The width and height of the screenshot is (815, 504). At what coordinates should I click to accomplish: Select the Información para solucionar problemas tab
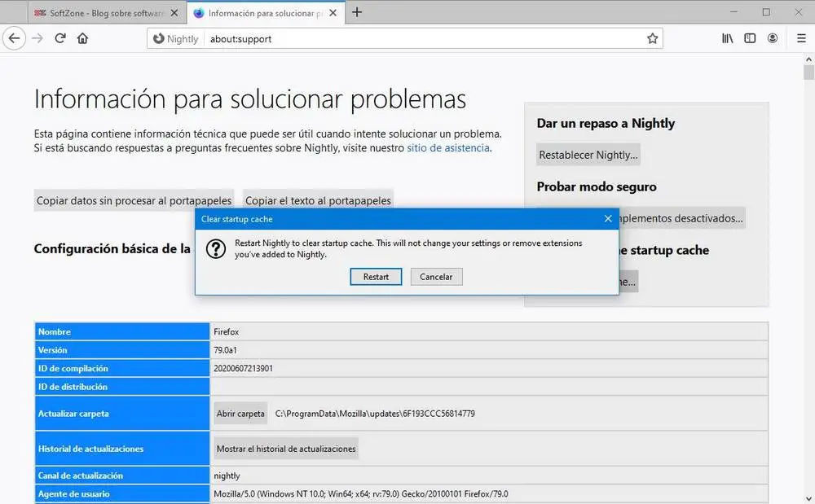264,13
